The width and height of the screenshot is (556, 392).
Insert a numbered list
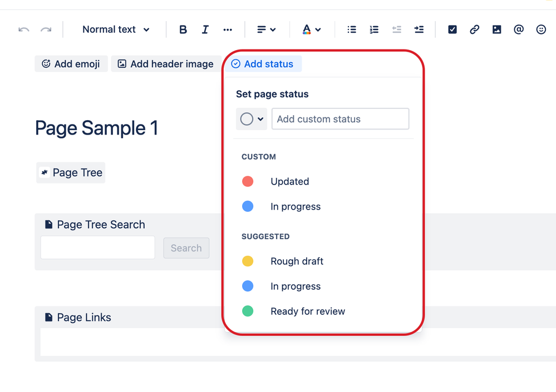[x=374, y=29]
